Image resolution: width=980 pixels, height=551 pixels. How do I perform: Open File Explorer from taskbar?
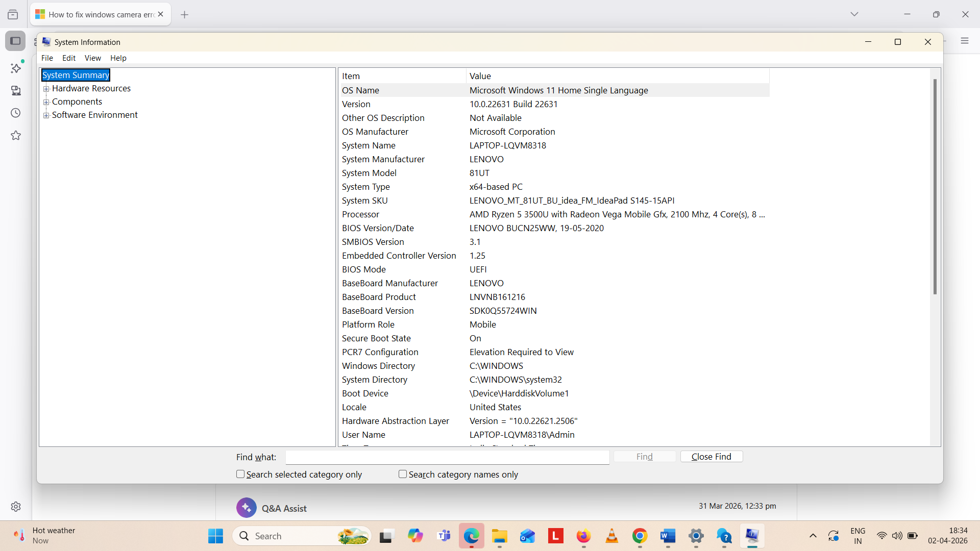pos(500,536)
